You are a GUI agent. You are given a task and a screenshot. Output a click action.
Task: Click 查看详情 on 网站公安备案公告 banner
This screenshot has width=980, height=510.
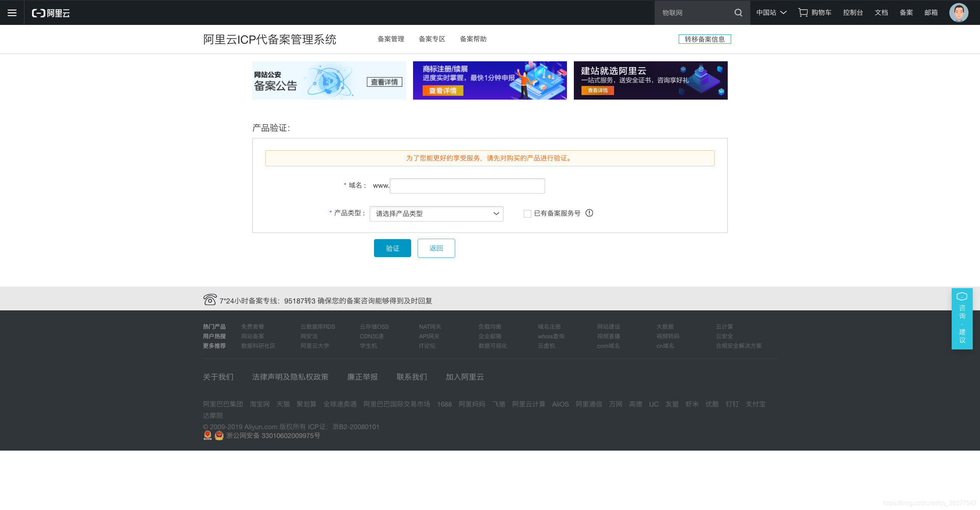(384, 82)
